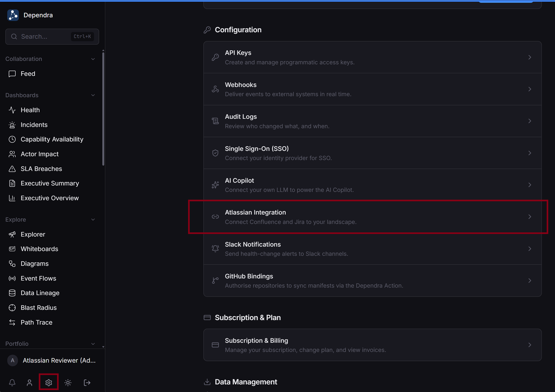555x392 pixels.
Task: Open the GitHub Bindings title
Action: coord(249,276)
